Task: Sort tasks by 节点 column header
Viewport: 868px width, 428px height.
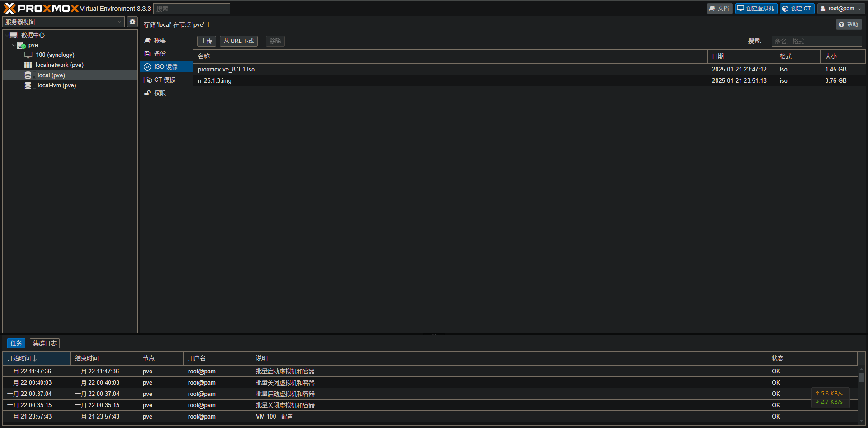Action: (x=160, y=358)
